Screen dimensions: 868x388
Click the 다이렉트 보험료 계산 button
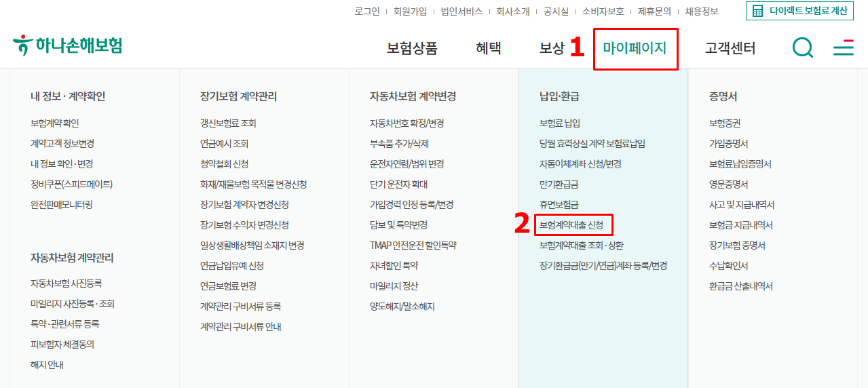(799, 11)
